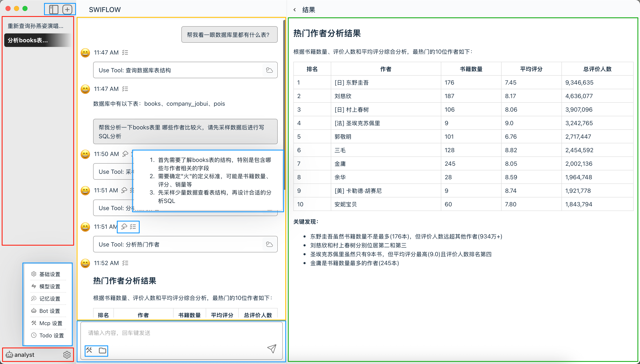Toggle checklist icon beside first 11:47 AM
The width and height of the screenshot is (640, 364).
125,52
